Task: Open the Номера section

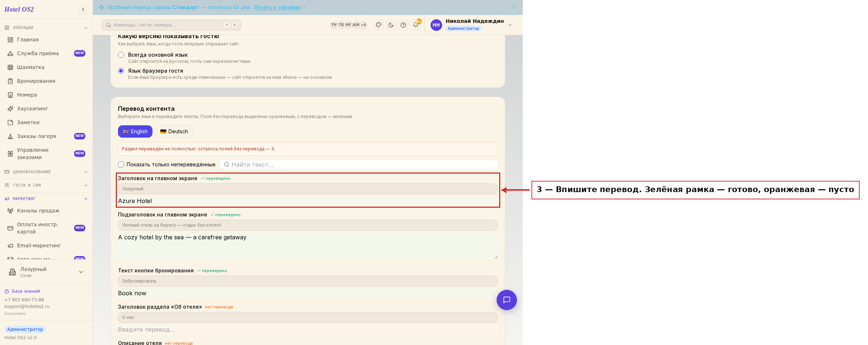Action: pos(46,95)
